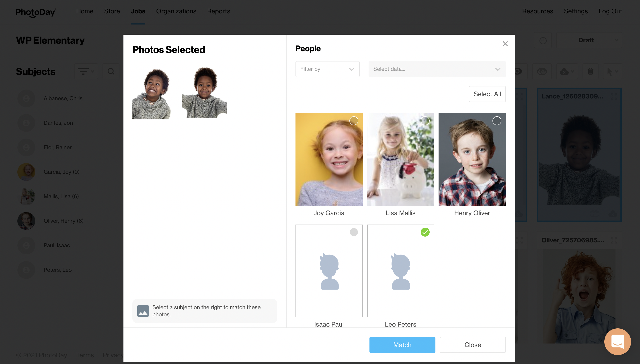
Task: Click the Oliver_725706985 photo thumbnail
Action: coord(579,296)
